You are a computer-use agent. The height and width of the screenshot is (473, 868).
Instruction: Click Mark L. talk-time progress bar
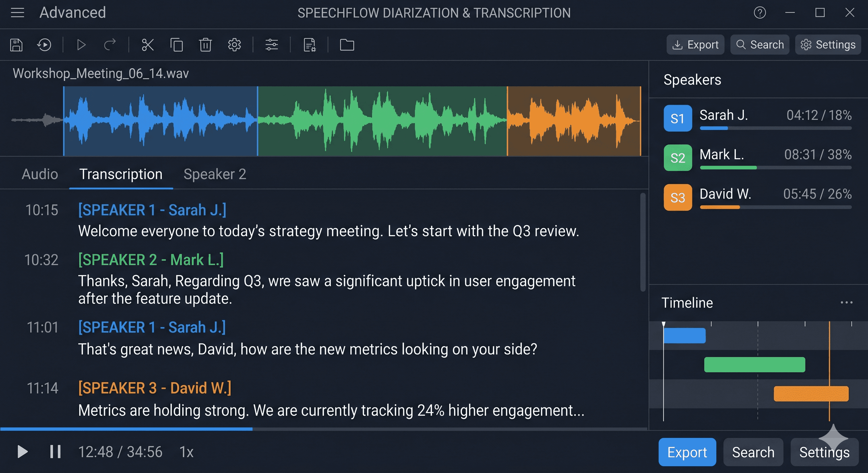click(776, 168)
